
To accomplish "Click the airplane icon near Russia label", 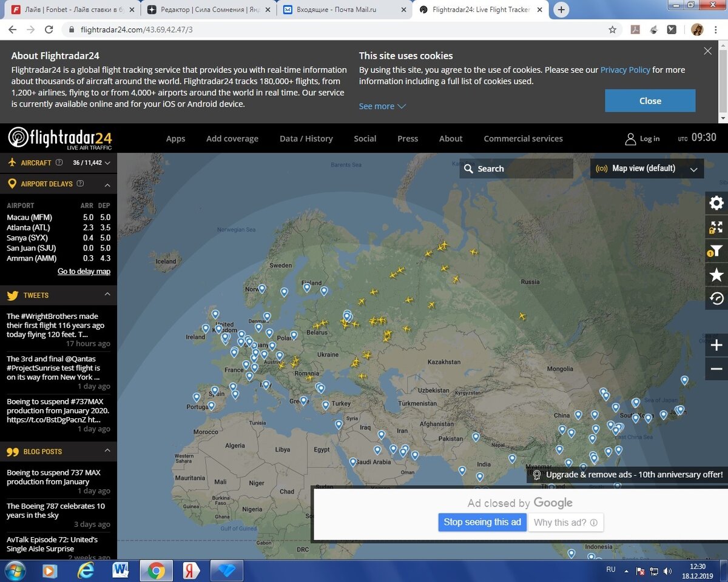I will (522, 316).
